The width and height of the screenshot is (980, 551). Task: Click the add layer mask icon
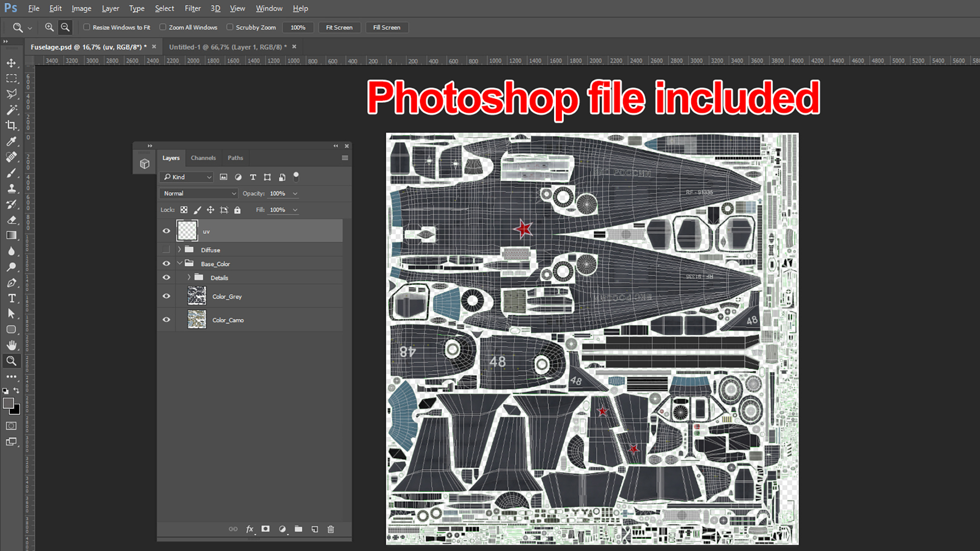coord(265,529)
